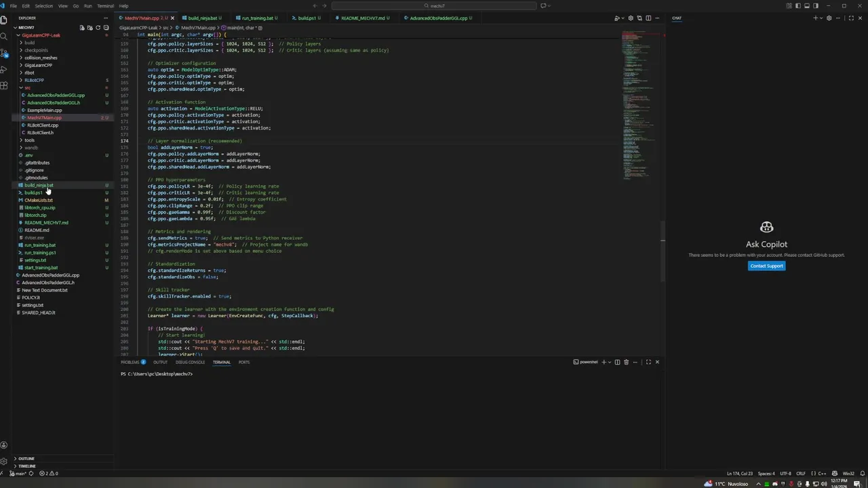Open the Accounts menu in the activity bar
Screen dimensions: 868x488
tap(4, 445)
